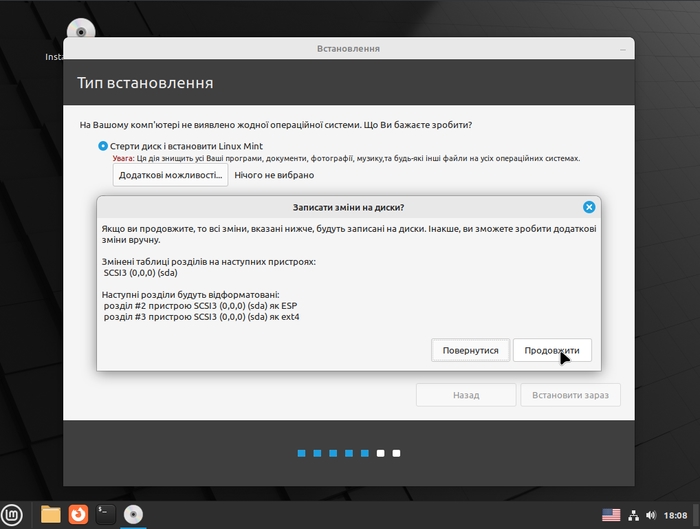Minimize the Встановлення installer window
Viewport: 700px width, 529px height.
pos(623,49)
